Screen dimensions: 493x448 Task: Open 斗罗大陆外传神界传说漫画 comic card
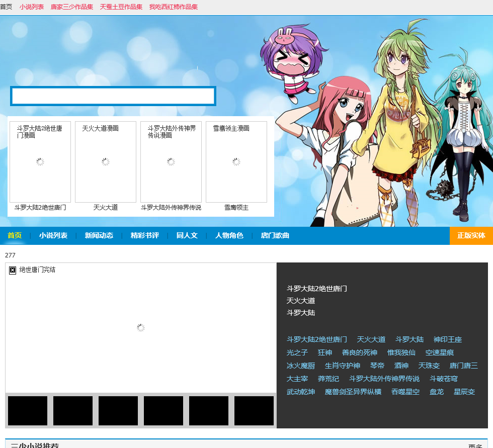coord(171,162)
